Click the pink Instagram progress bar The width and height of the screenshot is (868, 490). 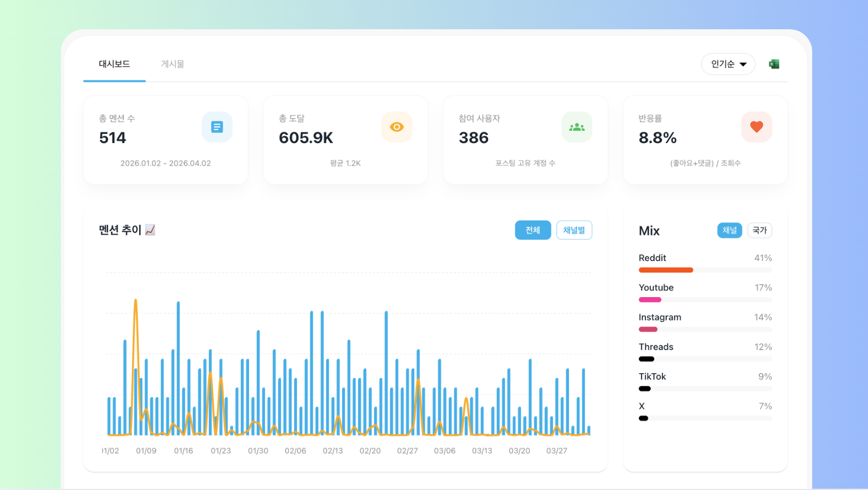click(648, 330)
